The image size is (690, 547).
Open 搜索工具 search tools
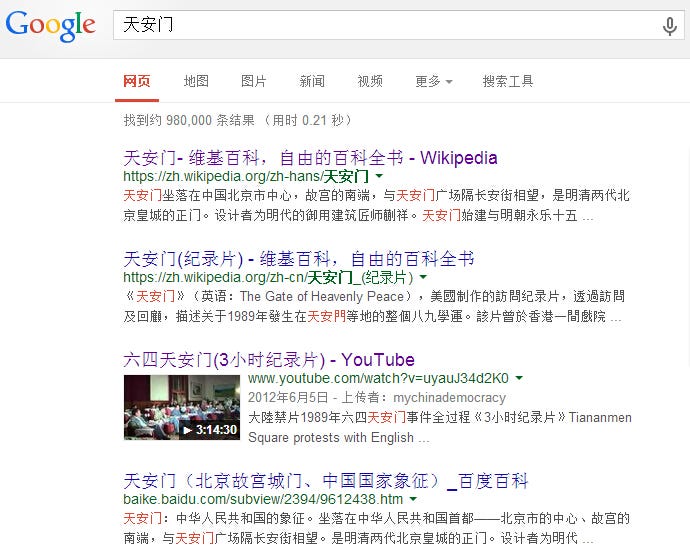point(508,81)
